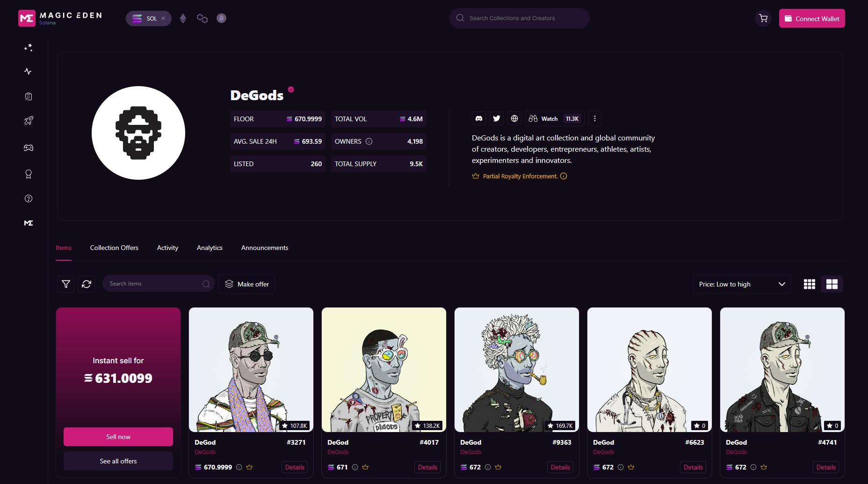Click the Make offer button
The height and width of the screenshot is (484, 868).
point(246,284)
